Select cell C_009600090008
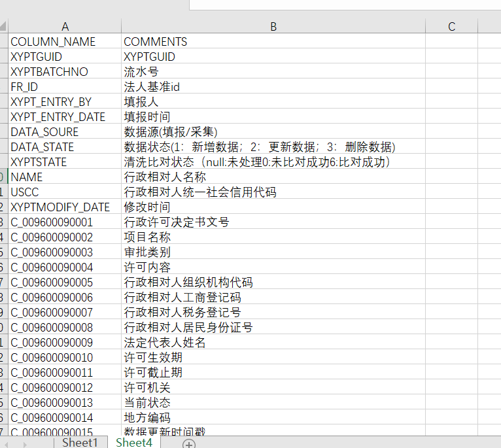Image resolution: width=501 pixels, height=448 pixels. point(65,327)
